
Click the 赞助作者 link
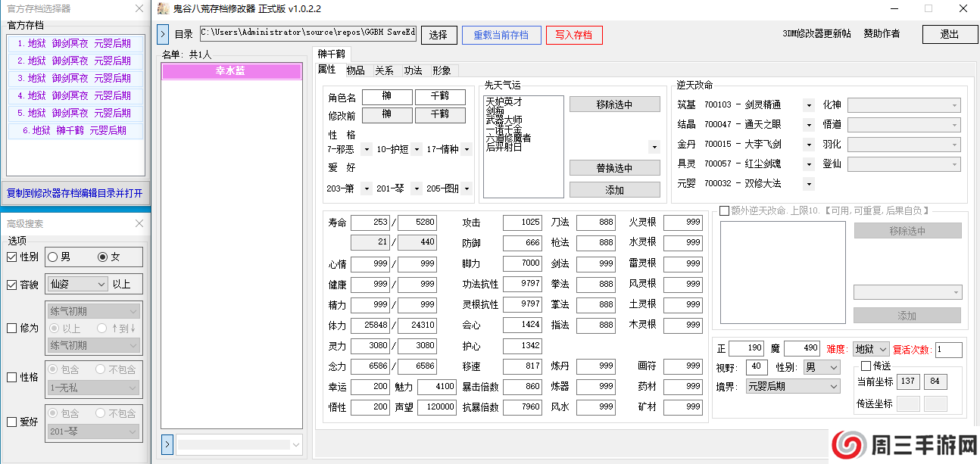pyautogui.click(x=882, y=34)
